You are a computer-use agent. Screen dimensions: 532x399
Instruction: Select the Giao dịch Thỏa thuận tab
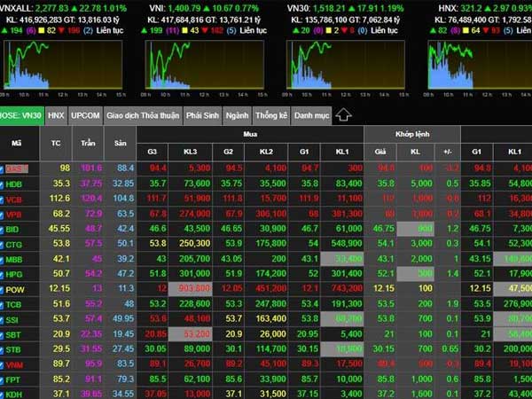click(142, 115)
